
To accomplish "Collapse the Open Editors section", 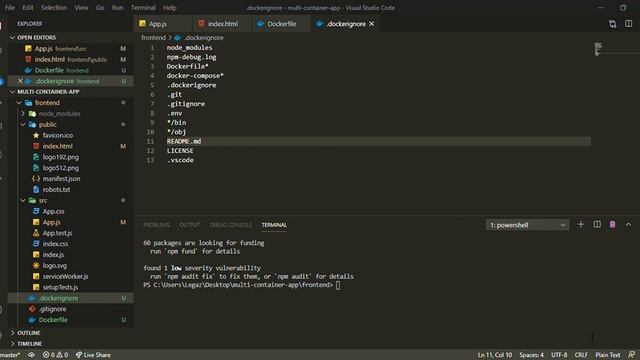I will (x=13, y=38).
